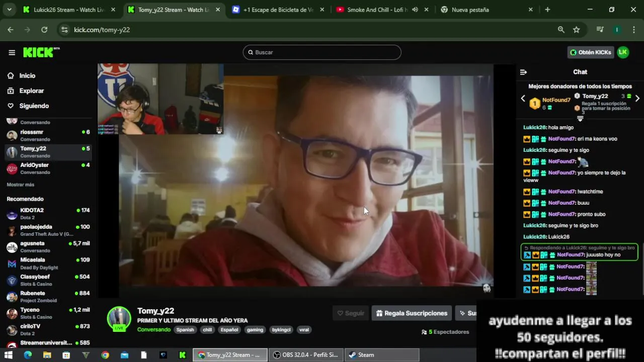This screenshot has width=644, height=362.
Task: Click Obtén KICKs button
Action: [591, 52]
